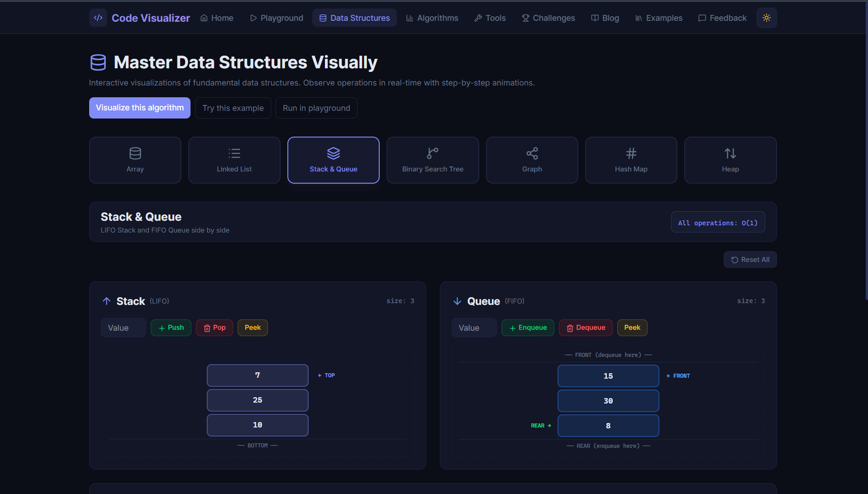Click queue element 30
Screen dimensions: 868x494
(x=608, y=401)
